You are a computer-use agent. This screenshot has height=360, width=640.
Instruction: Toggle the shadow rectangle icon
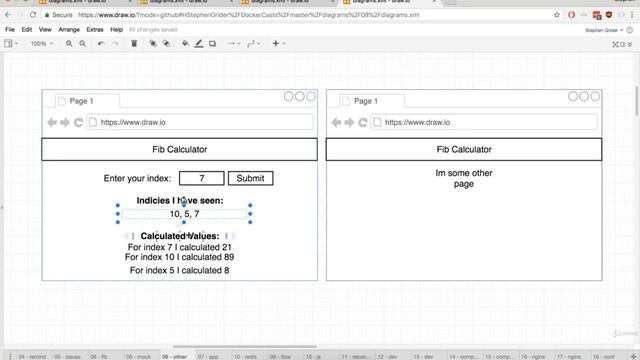coord(212,43)
